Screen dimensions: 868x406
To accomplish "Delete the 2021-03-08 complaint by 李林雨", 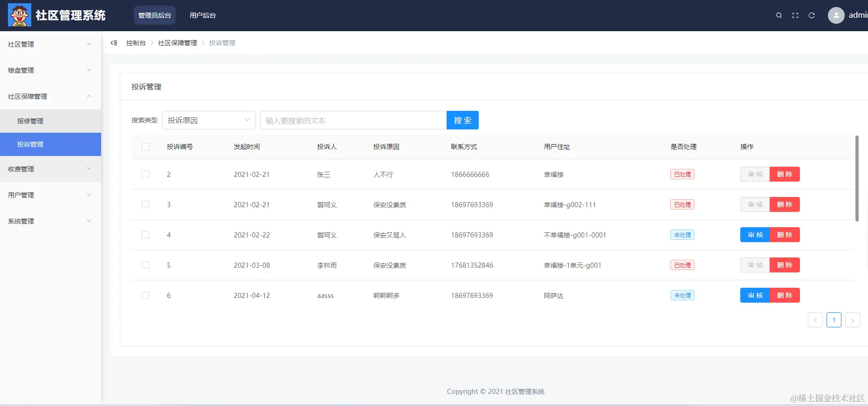I will 785,265.
